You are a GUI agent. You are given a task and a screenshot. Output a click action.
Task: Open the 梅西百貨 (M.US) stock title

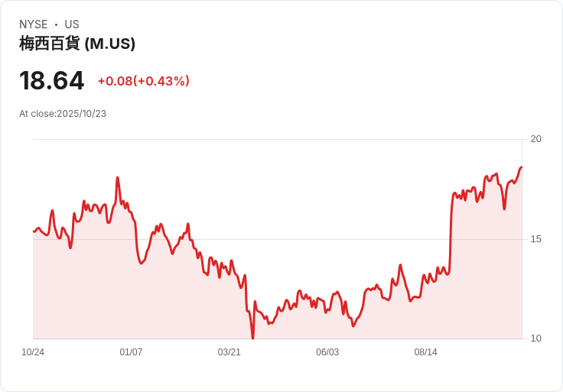77,44
